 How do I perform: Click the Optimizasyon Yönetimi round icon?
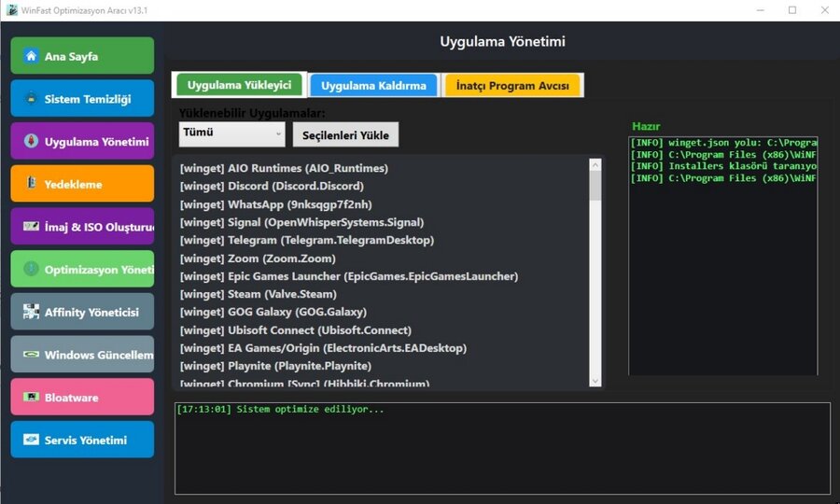coord(31,269)
